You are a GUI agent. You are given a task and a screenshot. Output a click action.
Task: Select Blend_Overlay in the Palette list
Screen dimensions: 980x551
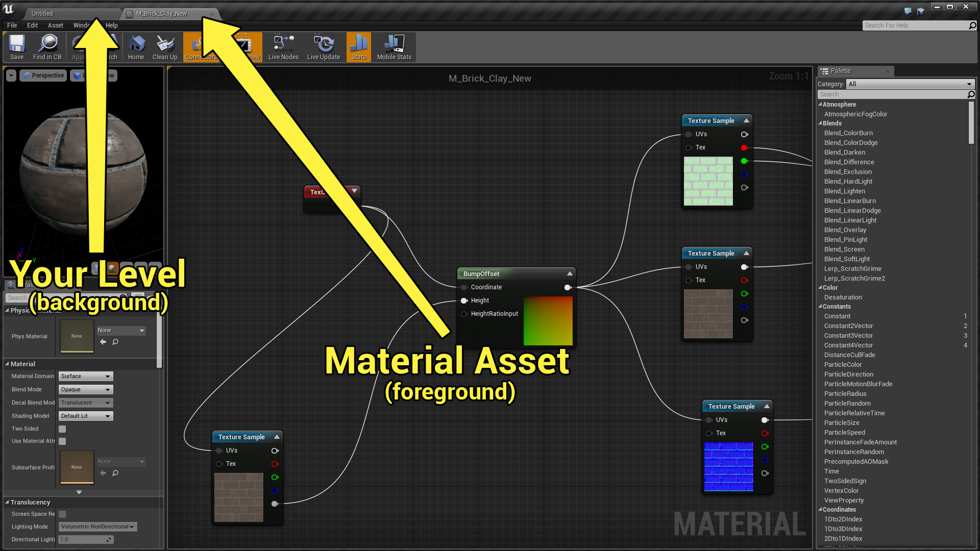pyautogui.click(x=845, y=230)
